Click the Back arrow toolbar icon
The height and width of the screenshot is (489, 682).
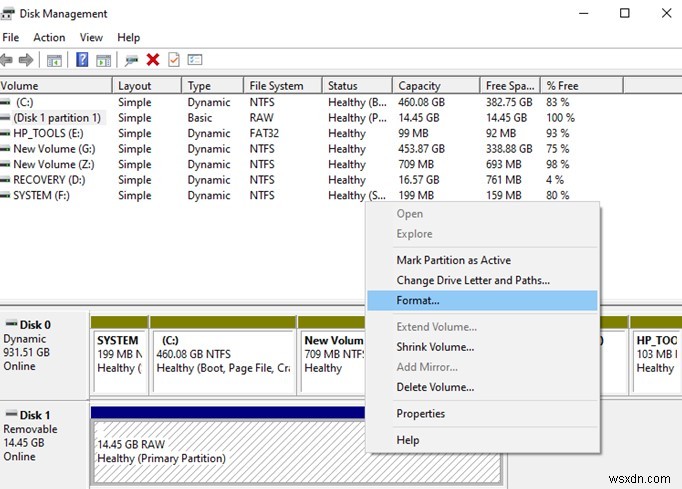(8, 61)
